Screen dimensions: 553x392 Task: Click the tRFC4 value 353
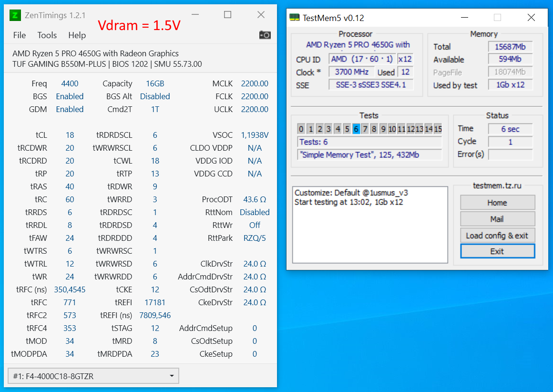[70, 328]
